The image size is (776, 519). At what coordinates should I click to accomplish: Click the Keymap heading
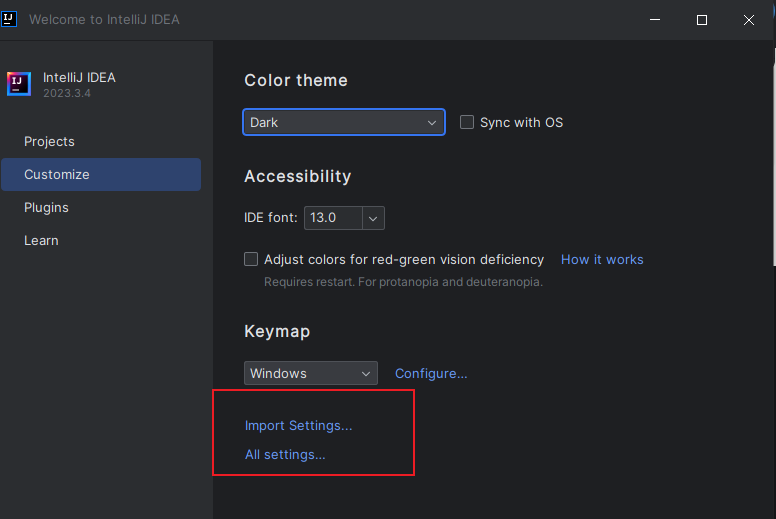point(277,331)
